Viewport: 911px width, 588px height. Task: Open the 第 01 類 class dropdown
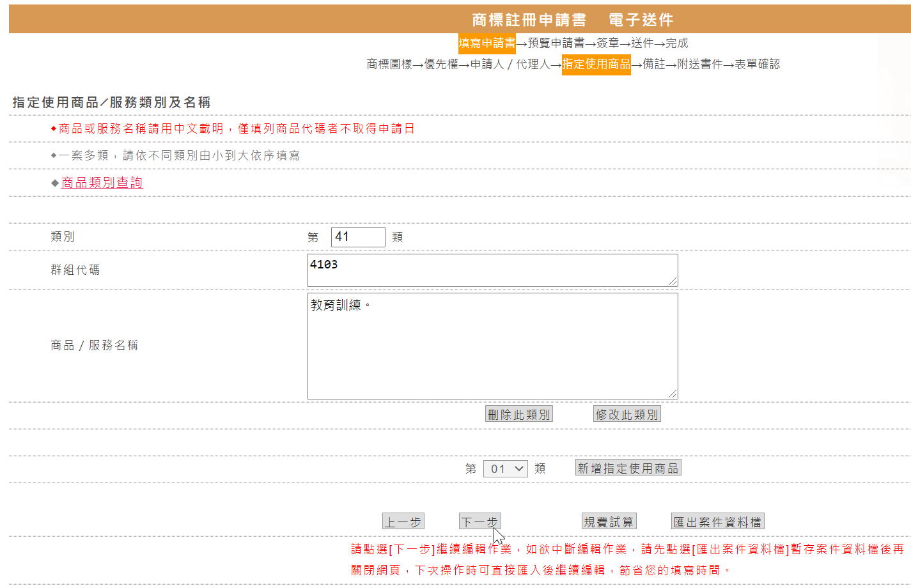coord(505,468)
